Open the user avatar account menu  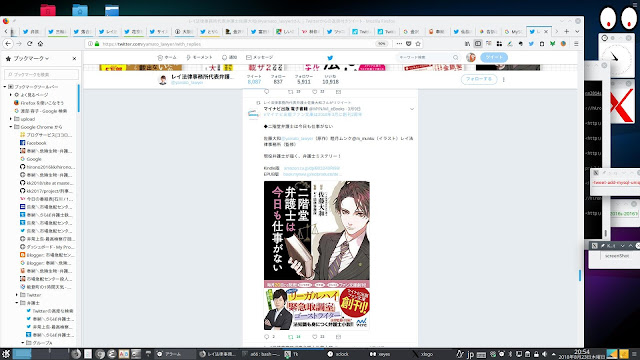coord(471,58)
